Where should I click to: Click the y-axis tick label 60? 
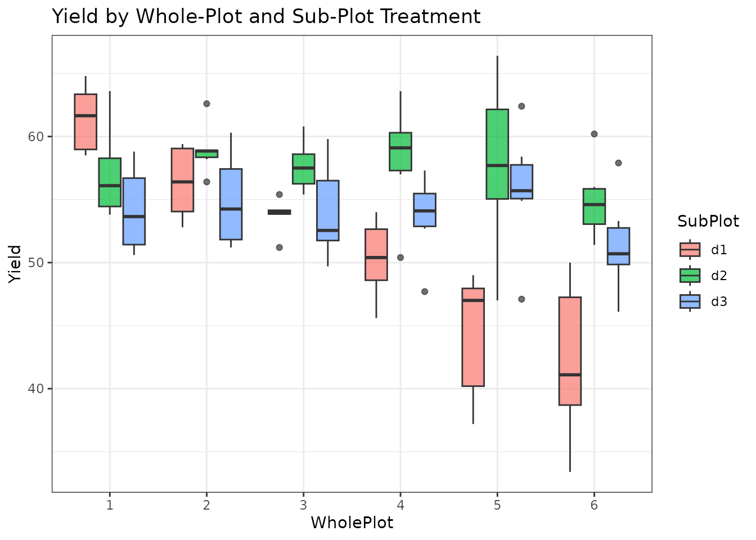[x=36, y=137]
